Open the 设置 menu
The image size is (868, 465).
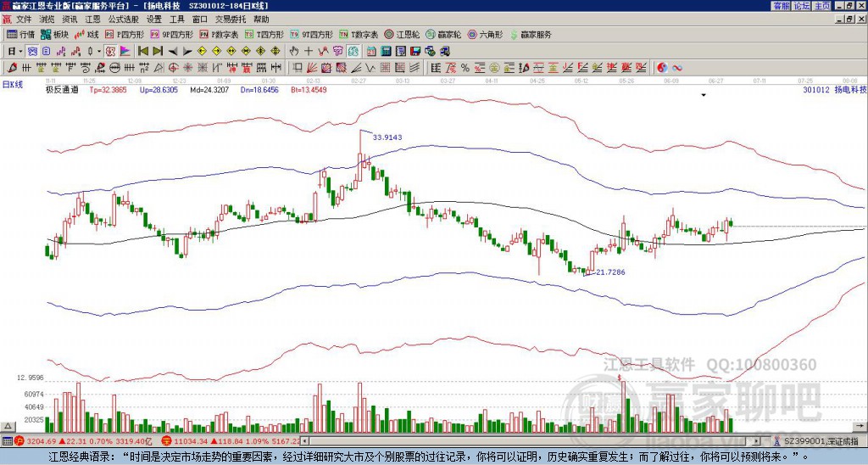pos(154,20)
